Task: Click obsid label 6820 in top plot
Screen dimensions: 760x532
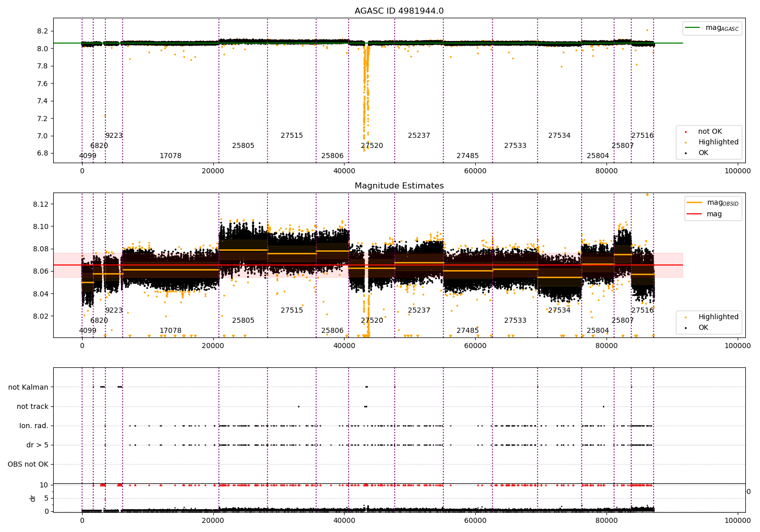Action: [99, 146]
